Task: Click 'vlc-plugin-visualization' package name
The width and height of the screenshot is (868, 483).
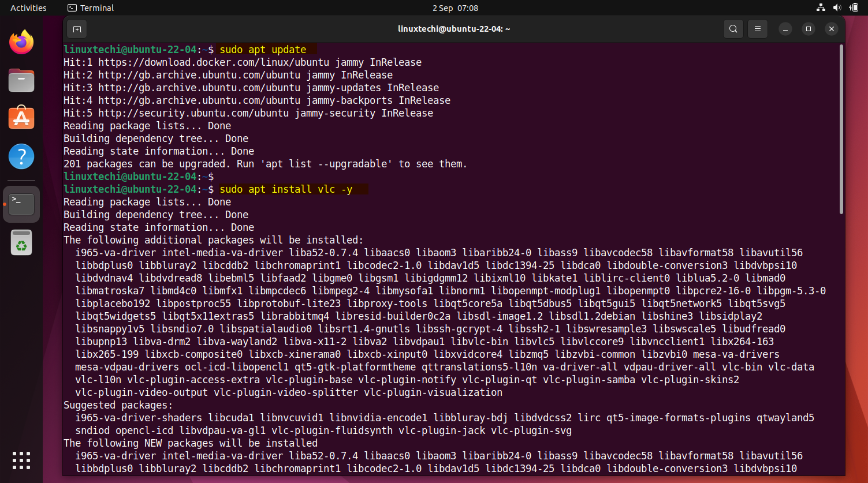Action: [x=433, y=392]
